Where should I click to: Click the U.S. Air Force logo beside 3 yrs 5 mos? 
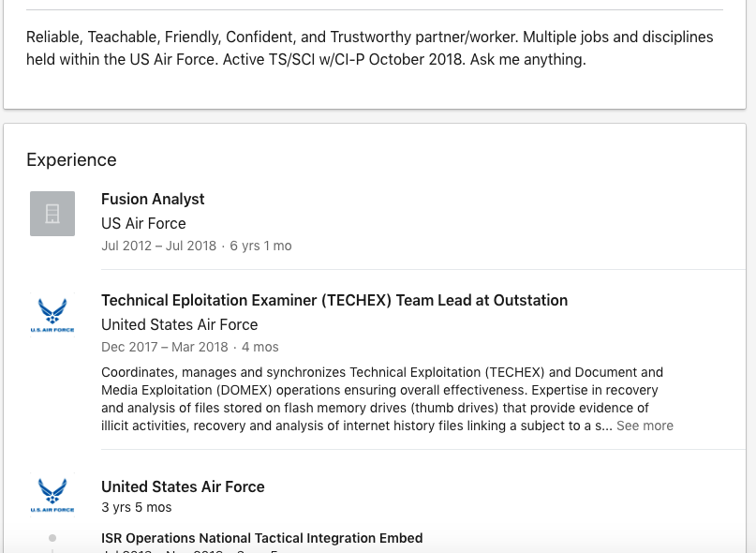click(52, 495)
